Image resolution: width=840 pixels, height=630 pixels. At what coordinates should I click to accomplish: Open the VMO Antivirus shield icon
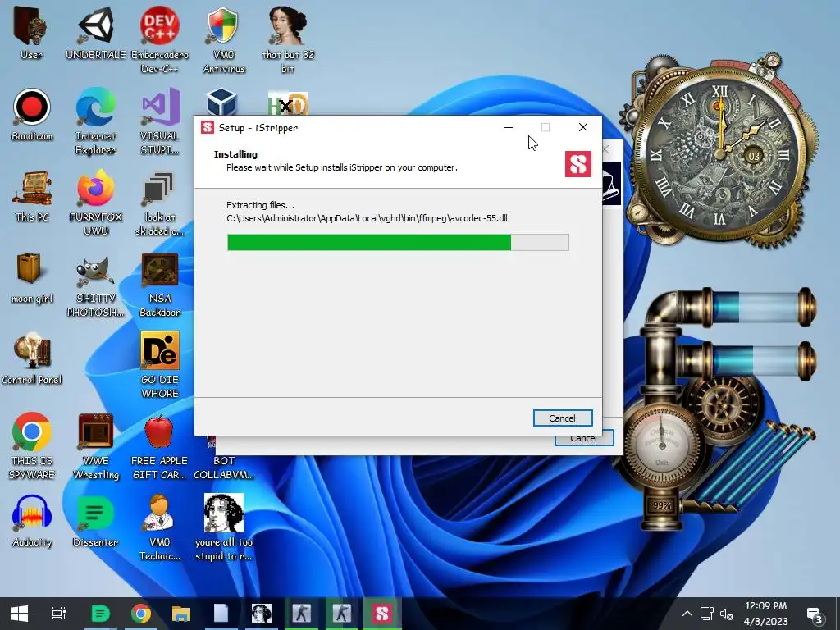(223, 40)
